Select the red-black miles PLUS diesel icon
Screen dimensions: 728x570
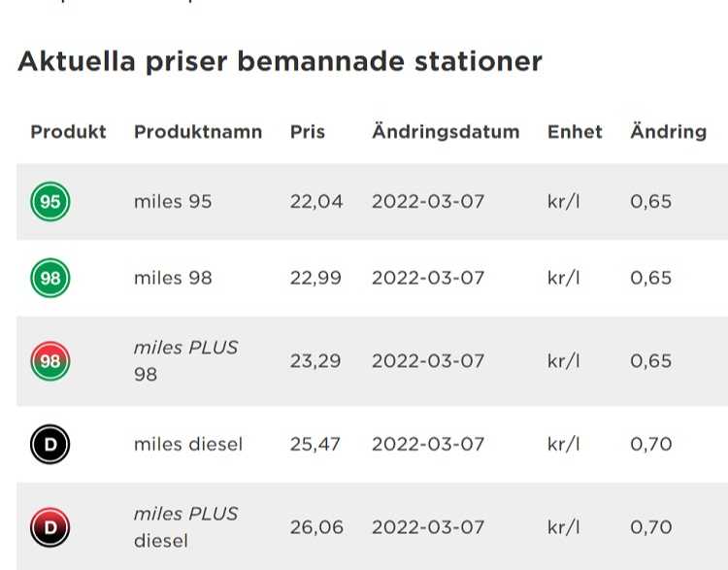click(50, 527)
